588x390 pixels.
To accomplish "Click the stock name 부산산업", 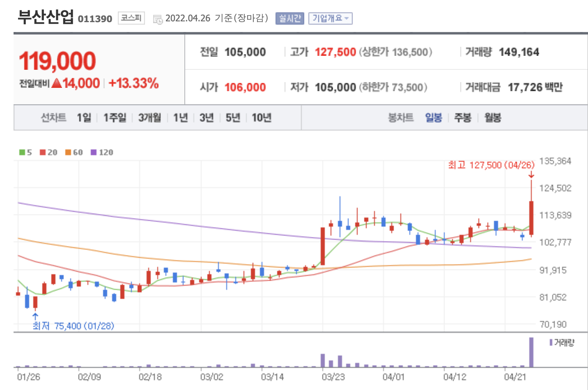I will coord(46,17).
